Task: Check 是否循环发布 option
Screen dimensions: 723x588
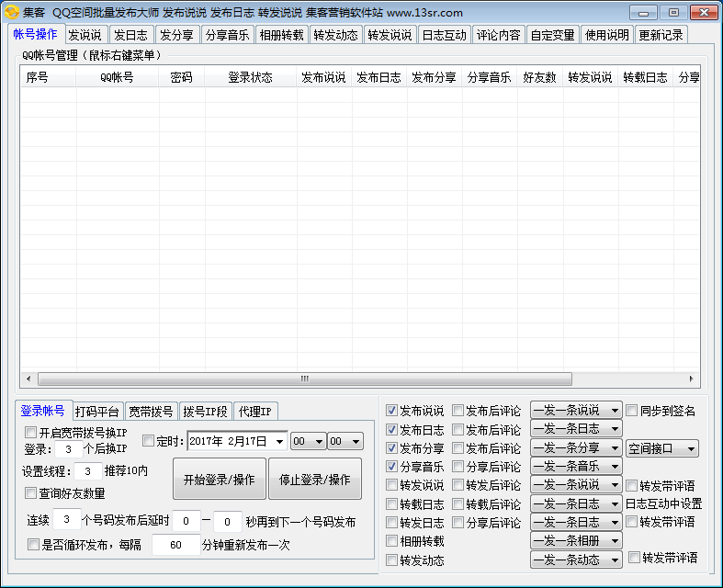Action: 33,545
